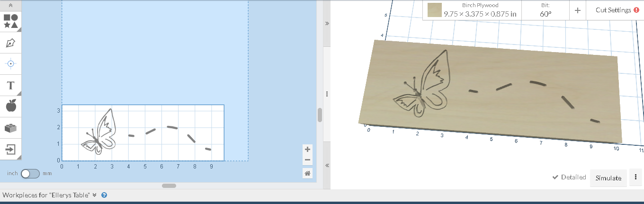Select the Text tool
The image size is (644, 204).
point(11,86)
